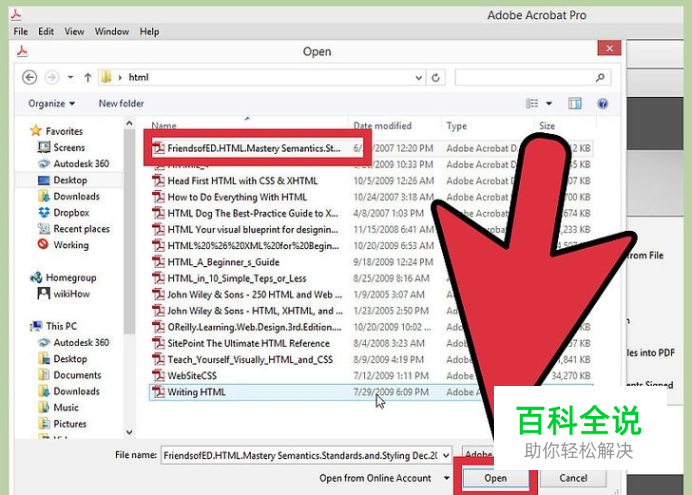This screenshot has width=692, height=495.
Task: Open the view options dropdown arrow
Action: 549,104
